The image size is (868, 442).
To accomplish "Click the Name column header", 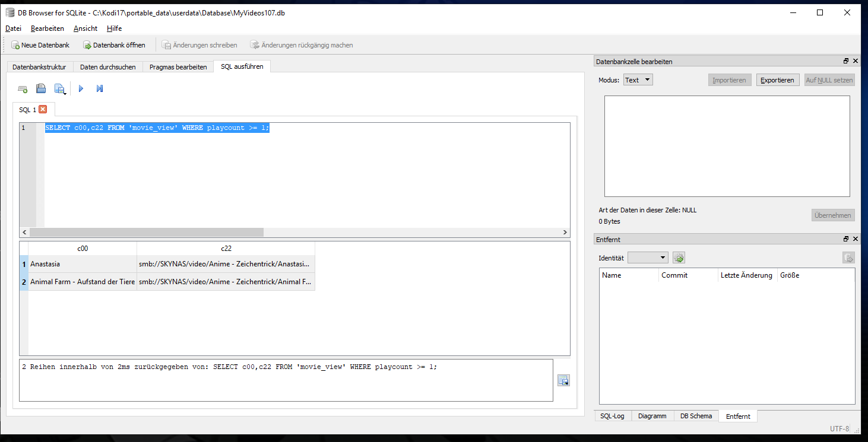I will (x=629, y=275).
